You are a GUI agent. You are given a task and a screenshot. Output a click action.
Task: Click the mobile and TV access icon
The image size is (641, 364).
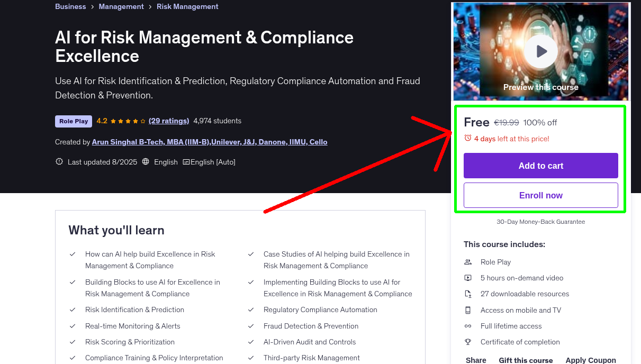[x=467, y=310]
